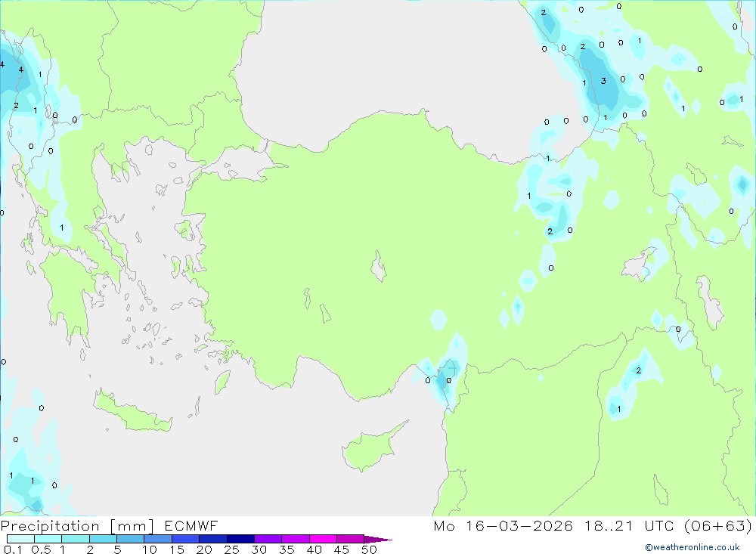Image resolution: width=756 pixels, height=554 pixels.
Task: Select the 30–35 mm legend swatch
Action: pyautogui.click(x=268, y=539)
